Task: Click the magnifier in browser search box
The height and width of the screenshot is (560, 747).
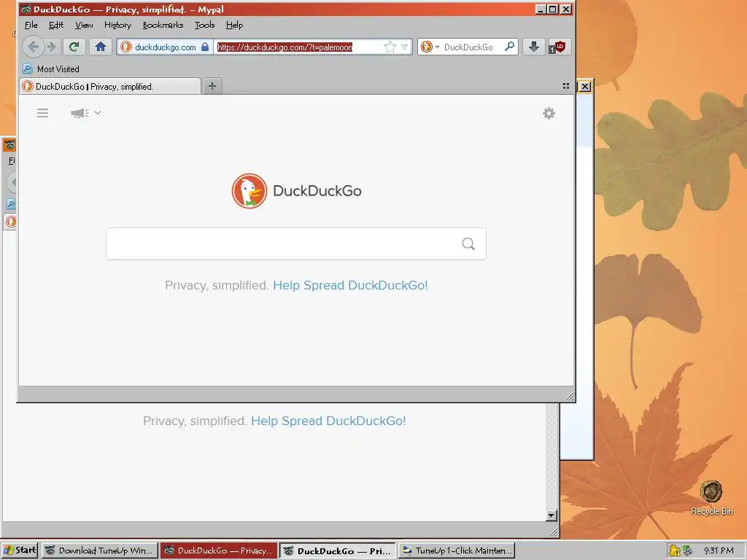Action: point(509,47)
